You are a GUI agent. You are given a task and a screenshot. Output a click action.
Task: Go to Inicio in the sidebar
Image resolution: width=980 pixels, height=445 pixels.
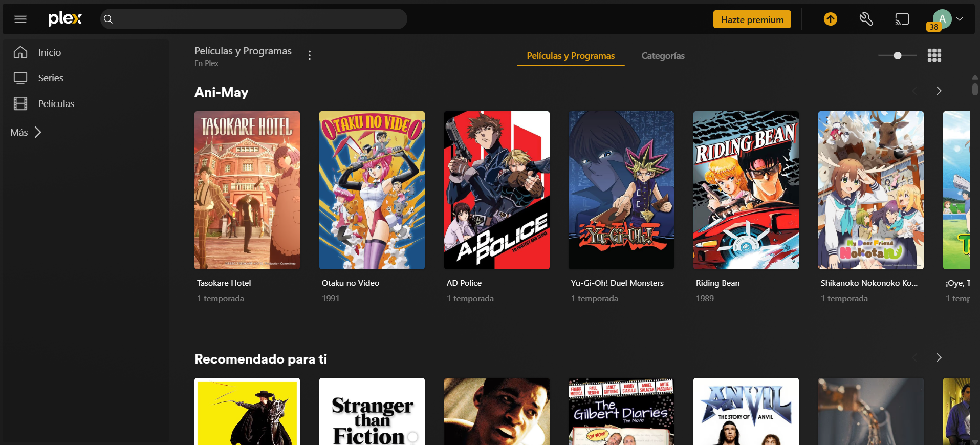tap(50, 52)
